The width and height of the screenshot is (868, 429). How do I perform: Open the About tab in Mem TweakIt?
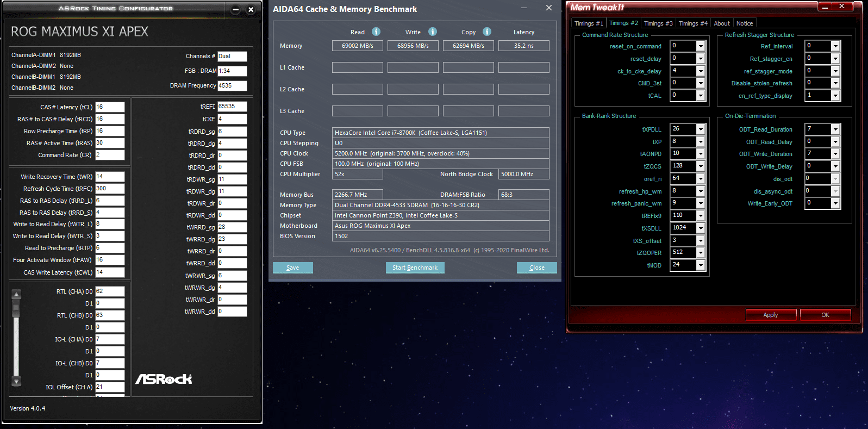[722, 23]
